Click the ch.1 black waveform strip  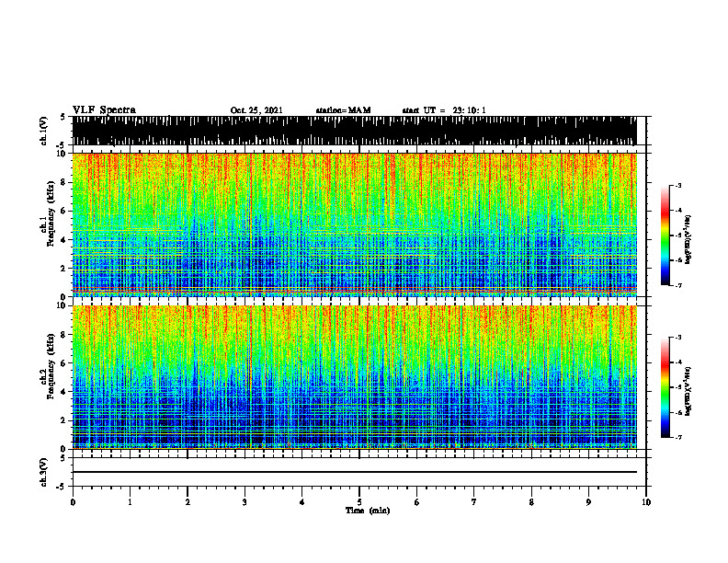pyautogui.click(x=354, y=131)
